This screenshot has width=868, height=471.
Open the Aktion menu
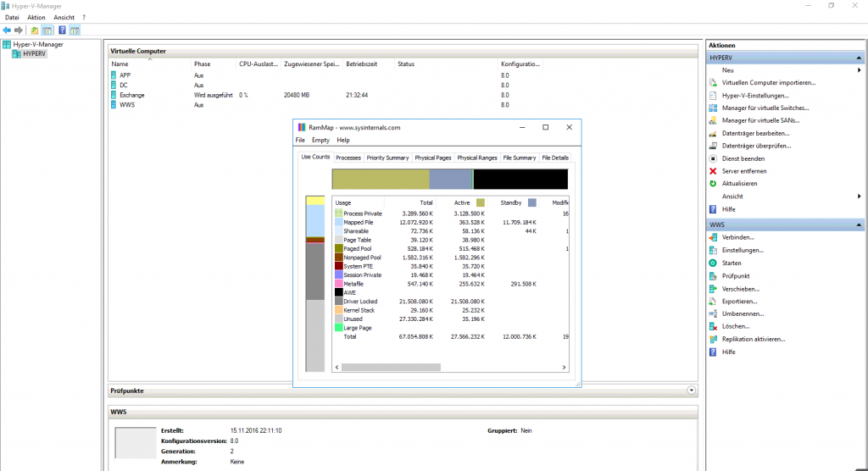click(x=36, y=18)
